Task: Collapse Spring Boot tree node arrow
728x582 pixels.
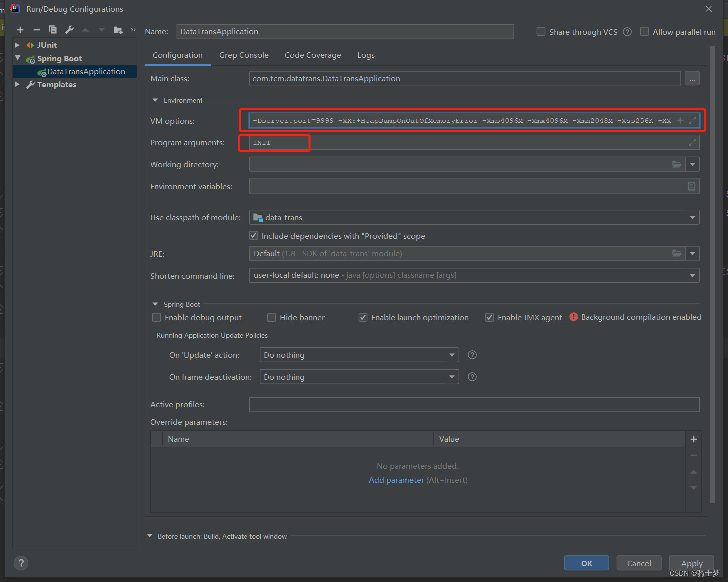Action: pyautogui.click(x=18, y=58)
